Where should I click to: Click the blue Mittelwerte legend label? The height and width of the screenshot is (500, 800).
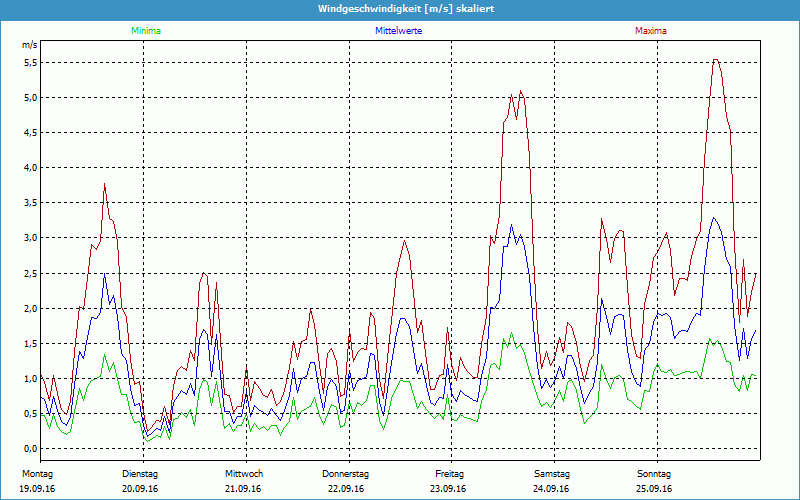(x=398, y=31)
